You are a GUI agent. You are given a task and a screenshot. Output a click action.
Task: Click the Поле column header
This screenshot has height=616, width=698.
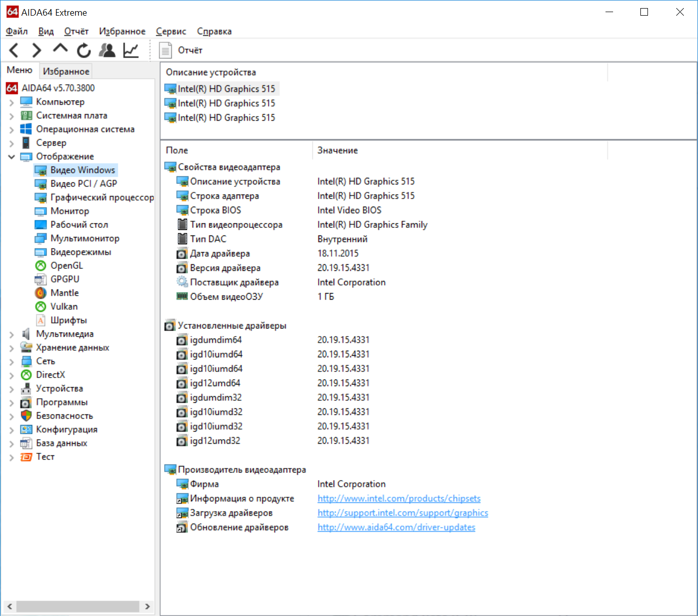237,150
